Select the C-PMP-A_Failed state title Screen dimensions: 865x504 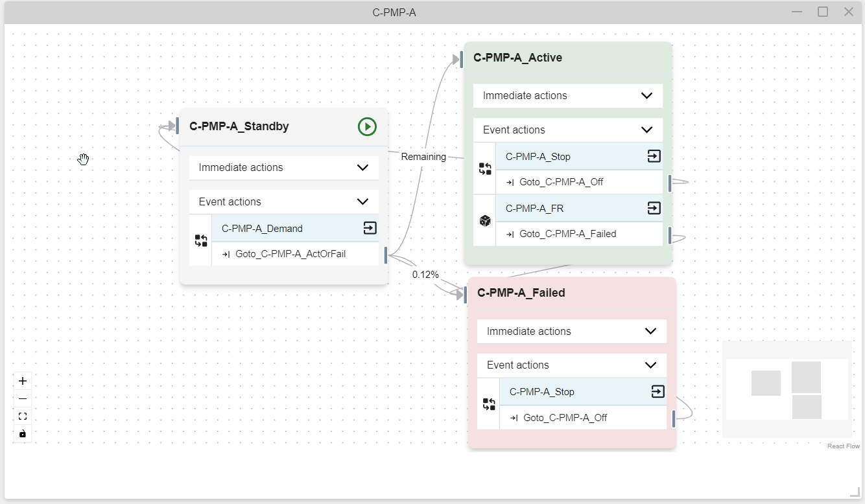tap(521, 293)
